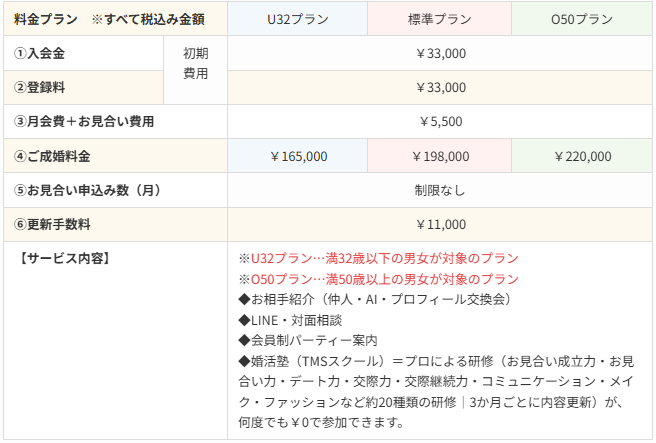
Task: Click the ¥220,000 O50 price cell
Action: click(x=582, y=156)
